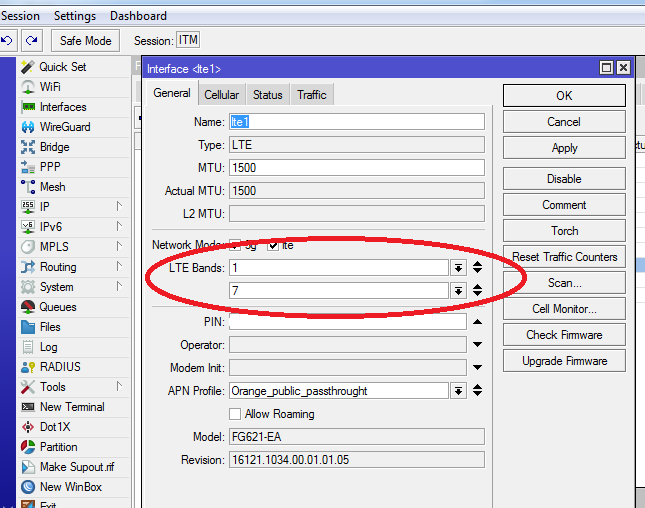645x508 pixels.
Task: Open the Partition pie icon
Action: (x=28, y=447)
